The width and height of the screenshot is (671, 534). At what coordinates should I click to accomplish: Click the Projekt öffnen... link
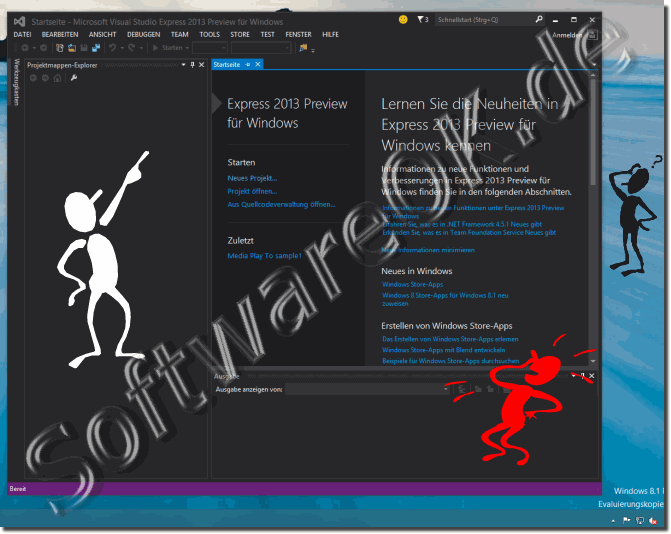tap(252, 191)
